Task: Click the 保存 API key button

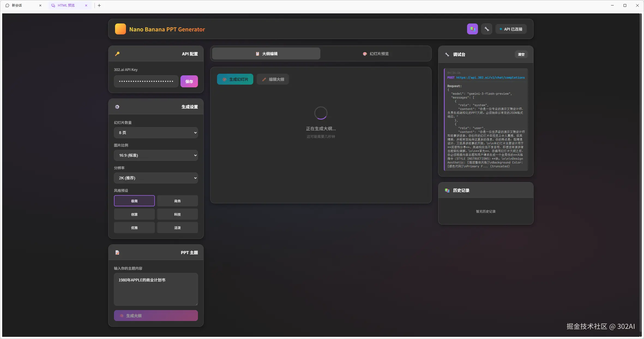Action: click(x=189, y=81)
